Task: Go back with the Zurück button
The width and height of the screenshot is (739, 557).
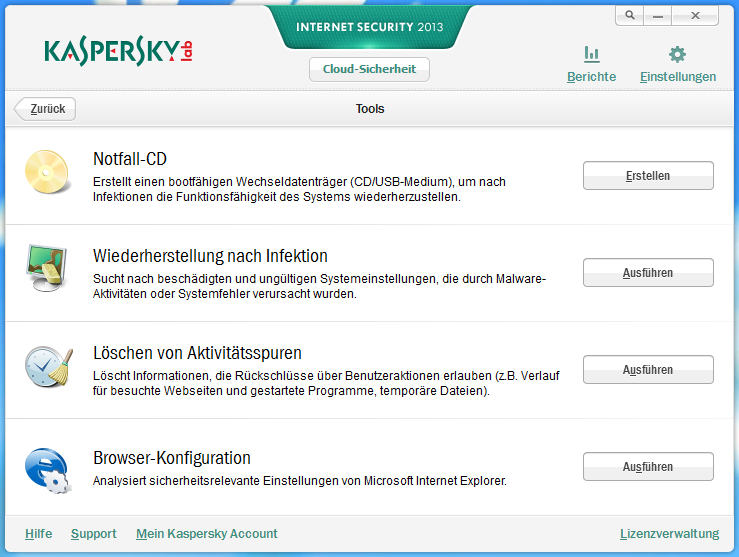Action: (x=45, y=109)
